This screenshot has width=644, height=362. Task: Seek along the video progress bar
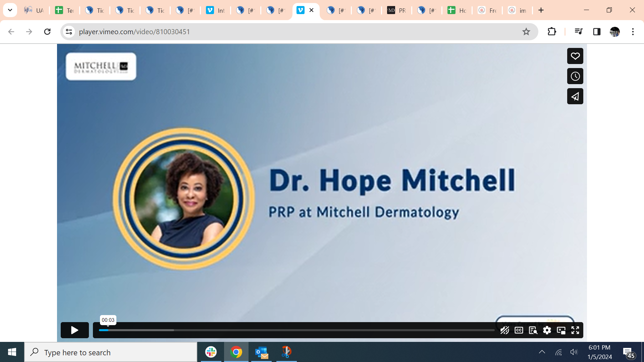(297, 330)
